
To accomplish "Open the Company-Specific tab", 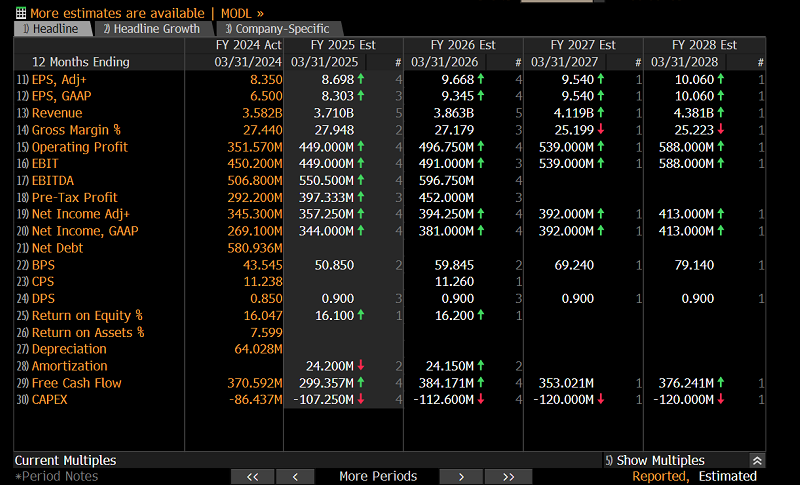I will coord(278,29).
